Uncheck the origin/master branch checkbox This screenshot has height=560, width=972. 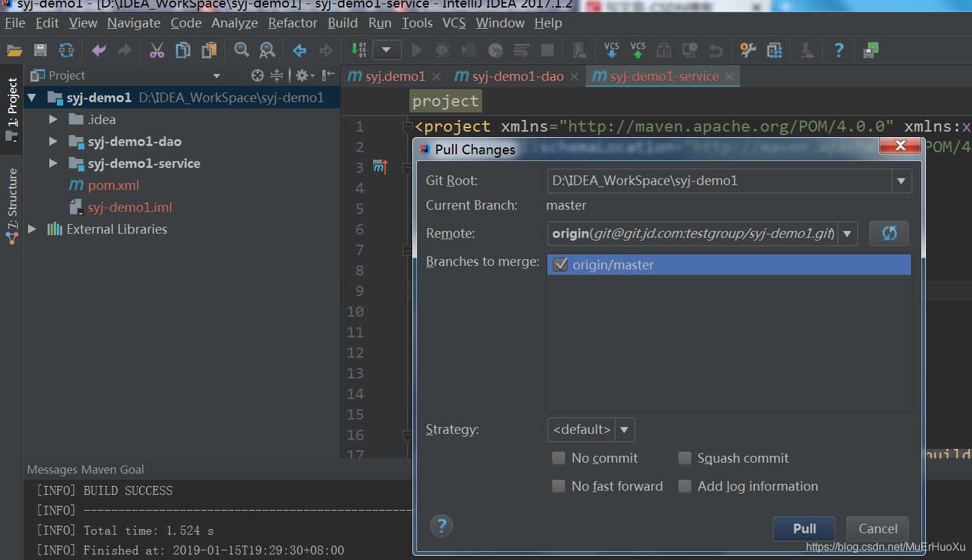[x=560, y=265]
